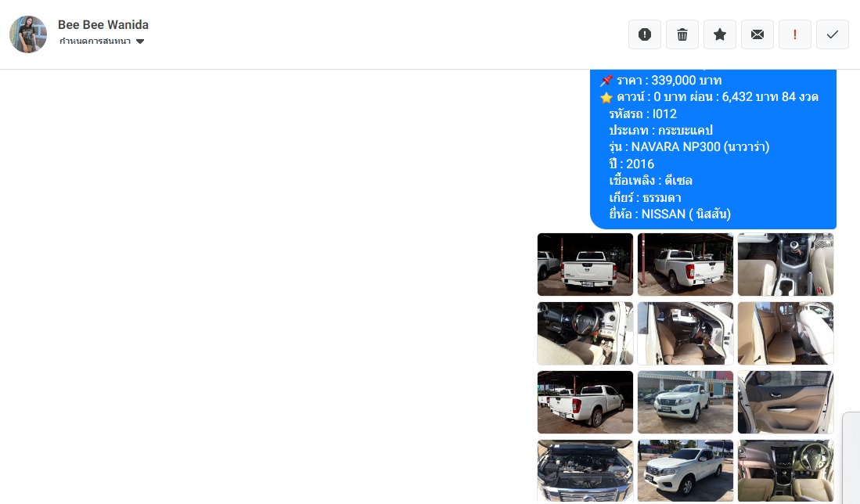Click the type line ประเภท : กระบะแคป
This screenshot has height=504, width=860.
[x=661, y=131]
